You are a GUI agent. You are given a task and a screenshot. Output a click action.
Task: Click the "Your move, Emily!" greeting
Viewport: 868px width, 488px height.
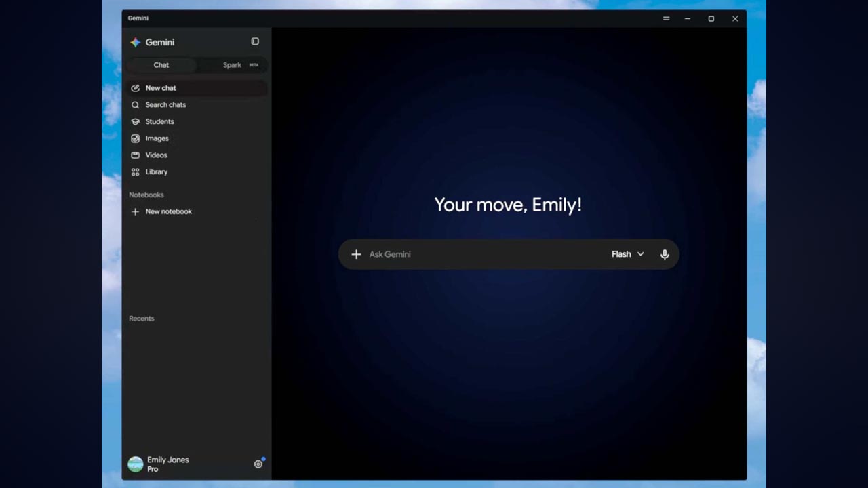click(x=508, y=205)
